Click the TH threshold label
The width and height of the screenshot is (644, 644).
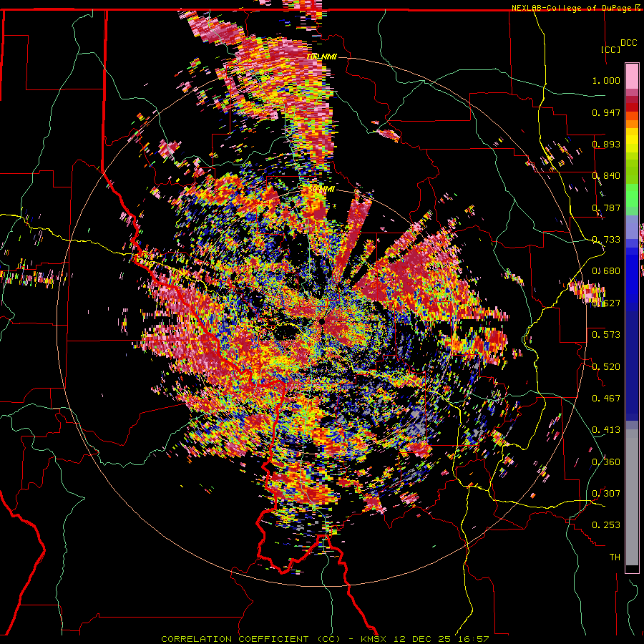tap(615, 557)
